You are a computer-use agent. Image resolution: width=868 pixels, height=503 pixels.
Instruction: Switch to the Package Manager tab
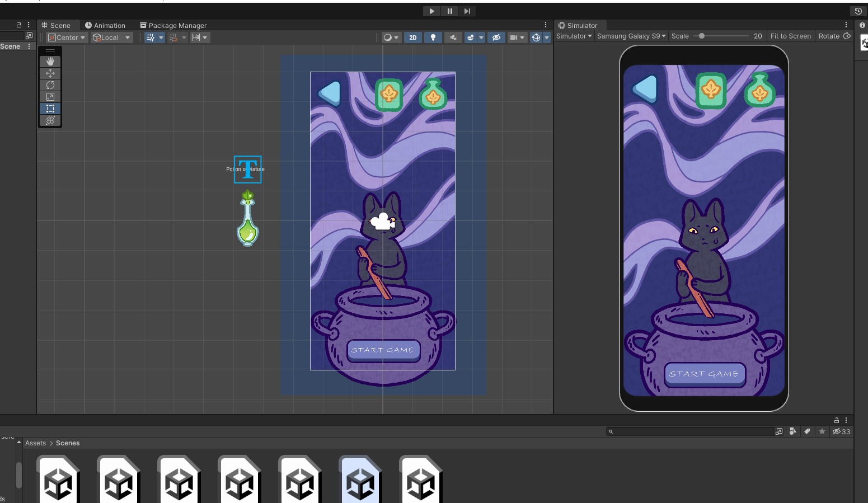pyautogui.click(x=173, y=25)
